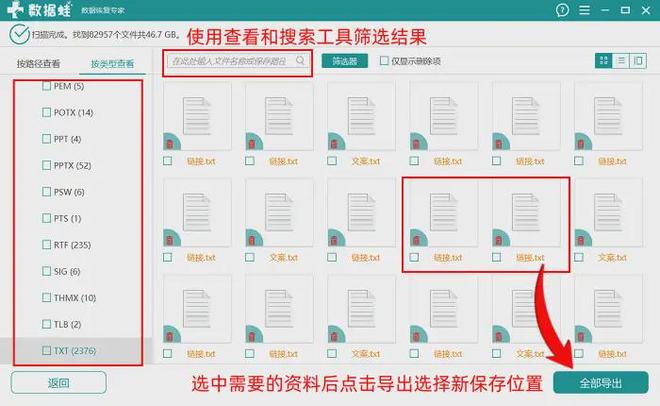The height and width of the screenshot is (406, 660).
Task: Toggle the 仅显示删除项 checkbox
Action: coord(384,61)
